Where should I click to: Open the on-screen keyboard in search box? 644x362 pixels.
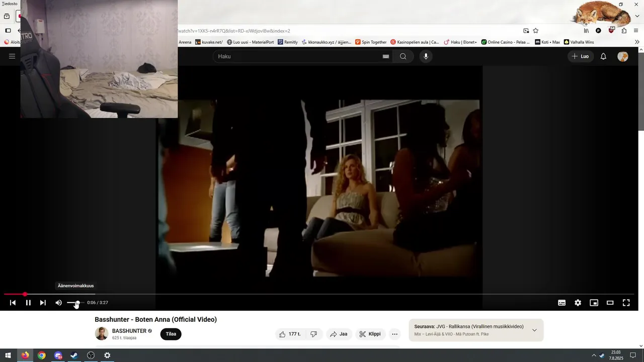pyautogui.click(x=386, y=56)
